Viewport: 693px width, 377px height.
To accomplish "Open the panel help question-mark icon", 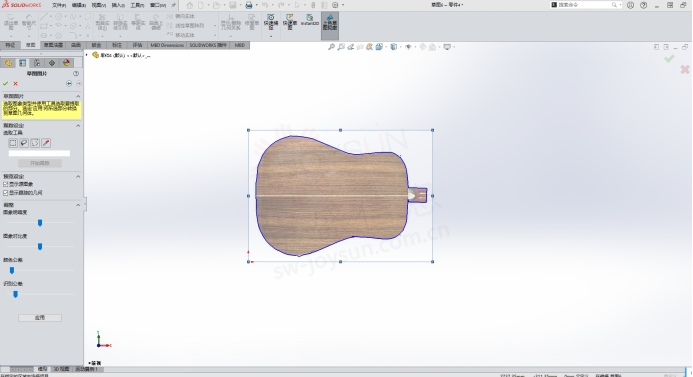I will click(x=76, y=73).
